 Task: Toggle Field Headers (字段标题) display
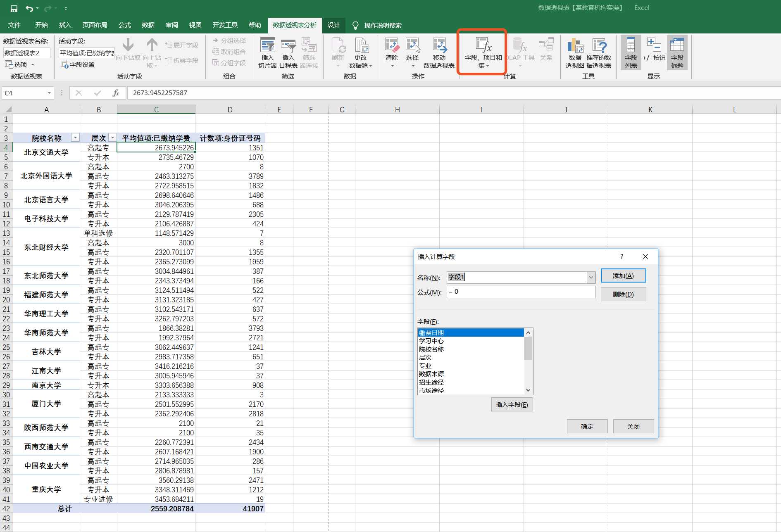click(677, 52)
